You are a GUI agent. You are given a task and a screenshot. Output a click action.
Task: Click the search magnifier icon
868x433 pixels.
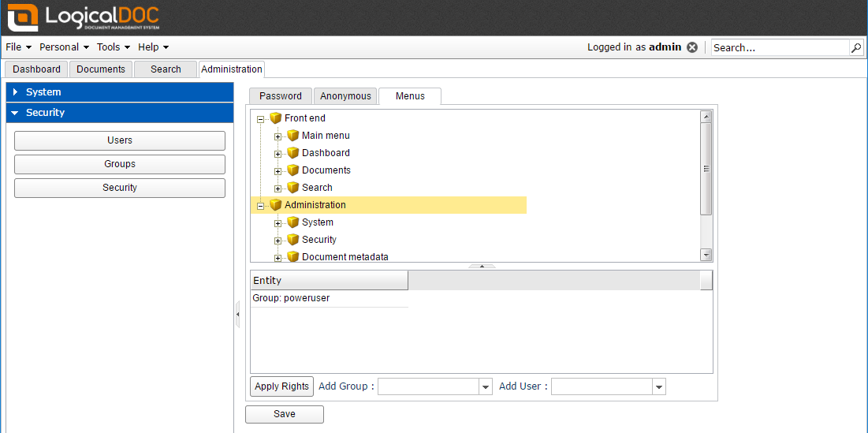(856, 47)
